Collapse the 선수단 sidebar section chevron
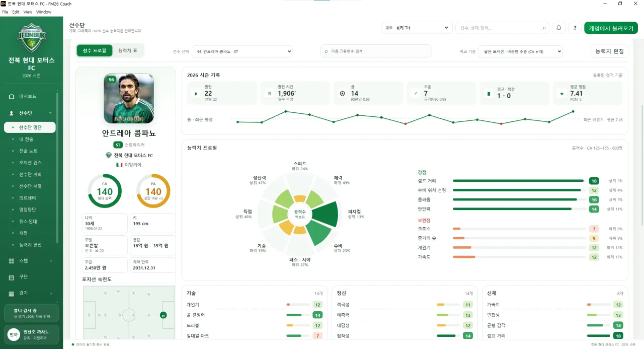The width and height of the screenshot is (644, 349). click(x=50, y=113)
